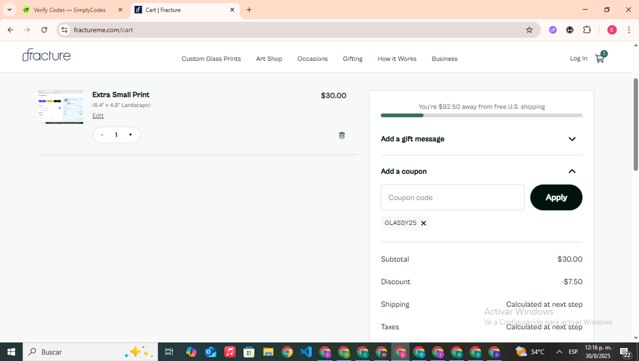This screenshot has width=639, height=361.
Task: Open the tab search dropdown arrow
Action: click(9, 10)
